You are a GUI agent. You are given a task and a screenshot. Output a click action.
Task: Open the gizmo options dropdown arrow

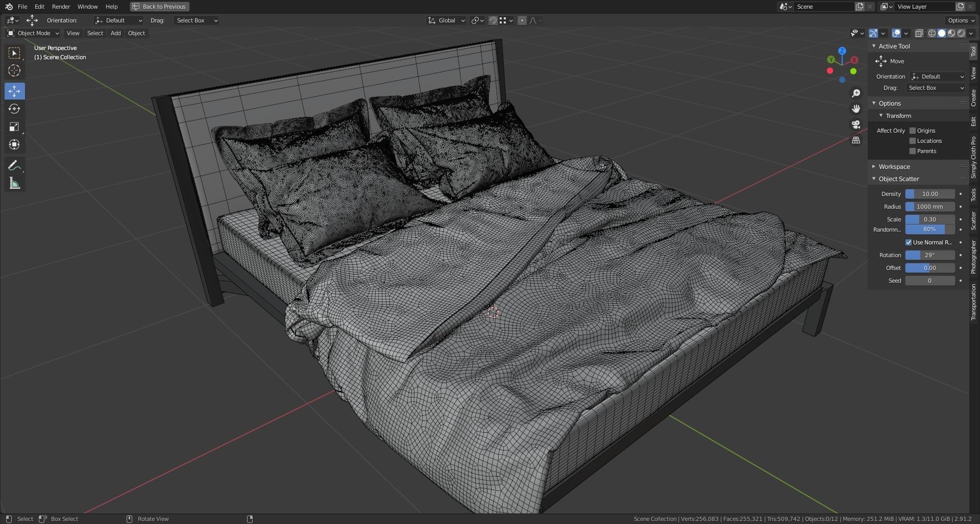(x=883, y=33)
